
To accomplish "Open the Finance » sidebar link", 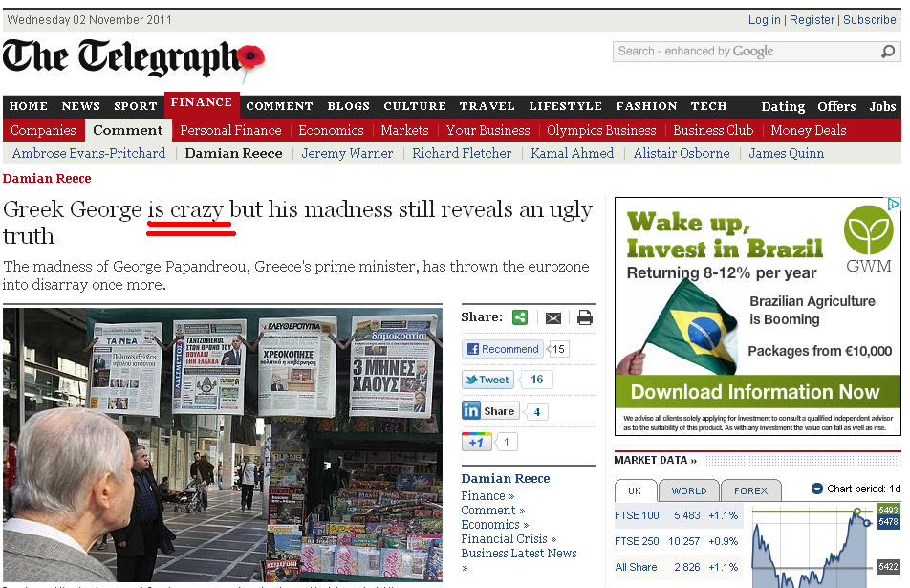I will pyautogui.click(x=488, y=495).
